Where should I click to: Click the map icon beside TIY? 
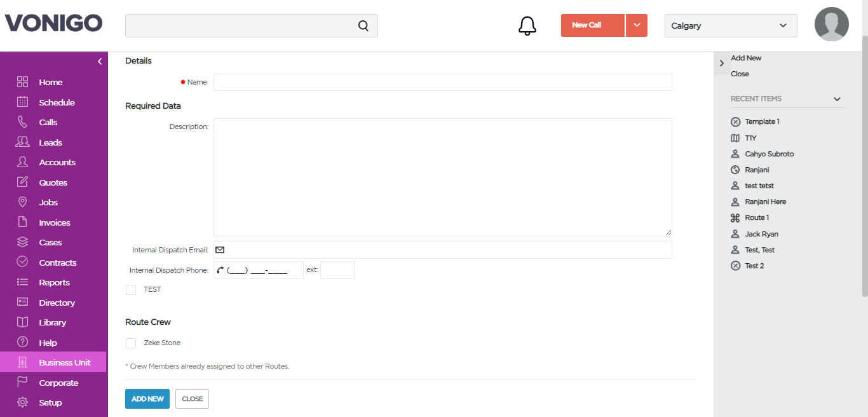click(735, 138)
